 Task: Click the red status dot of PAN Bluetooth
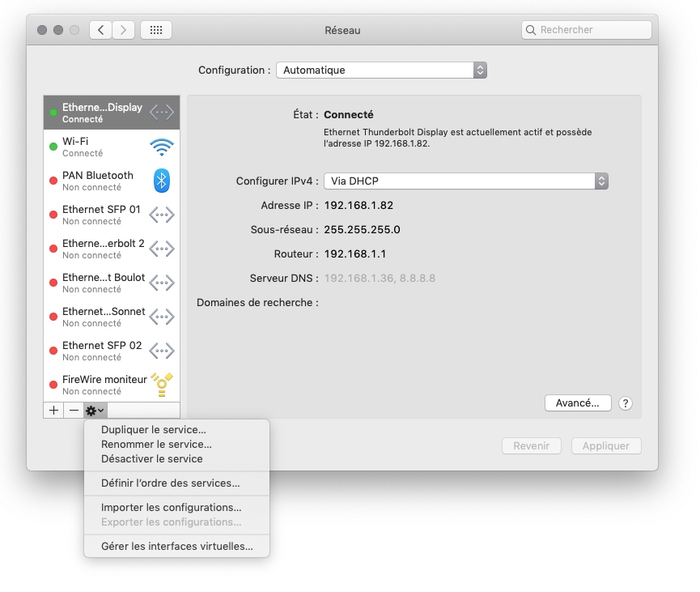click(53, 181)
